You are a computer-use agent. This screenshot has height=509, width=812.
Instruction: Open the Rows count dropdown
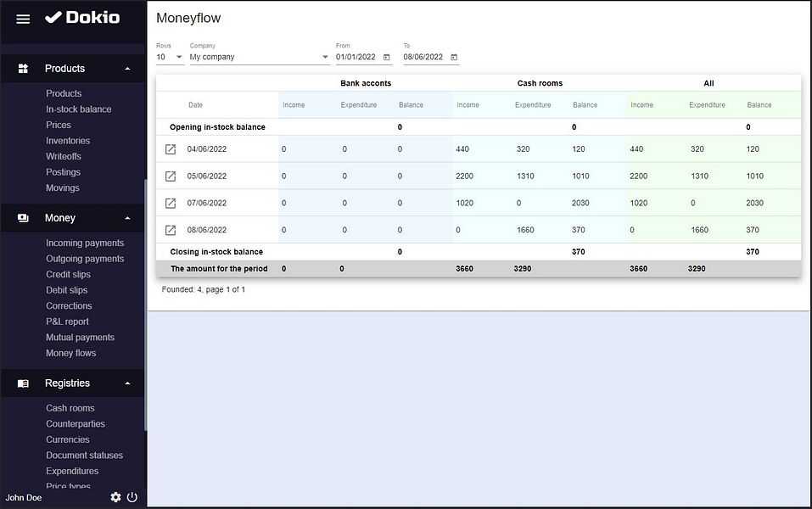[x=170, y=58]
